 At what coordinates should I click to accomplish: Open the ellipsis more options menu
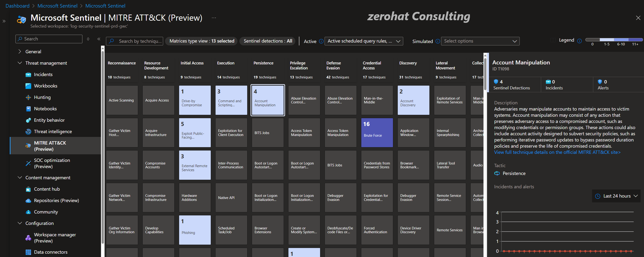click(214, 18)
